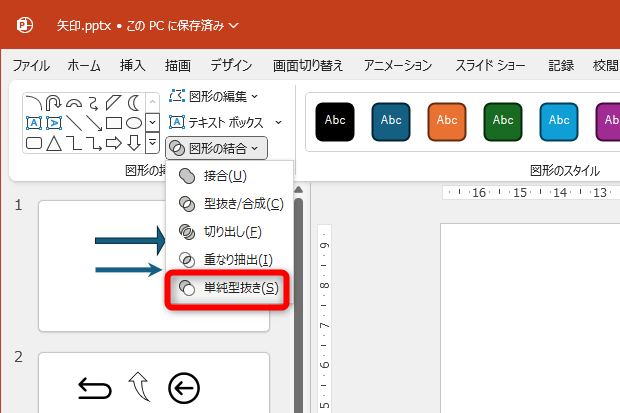Switch to the 描画 tab
Image resolution: width=620 pixels, height=413 pixels.
click(x=178, y=65)
